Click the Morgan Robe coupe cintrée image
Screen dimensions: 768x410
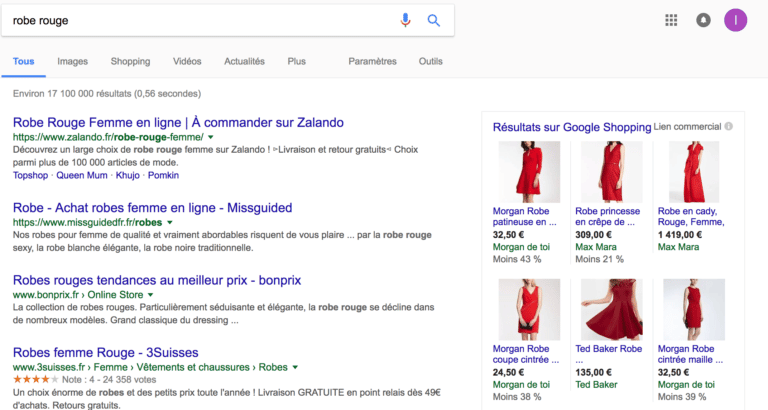[529, 310]
